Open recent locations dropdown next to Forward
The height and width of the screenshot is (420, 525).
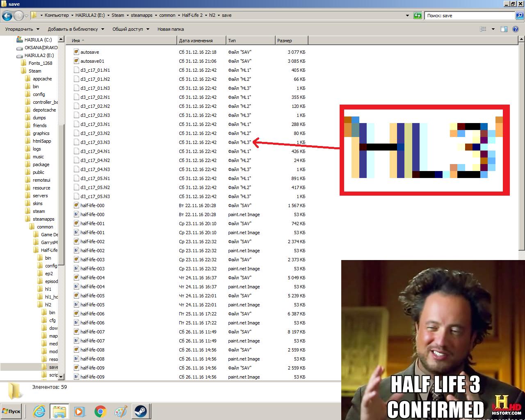point(27,16)
